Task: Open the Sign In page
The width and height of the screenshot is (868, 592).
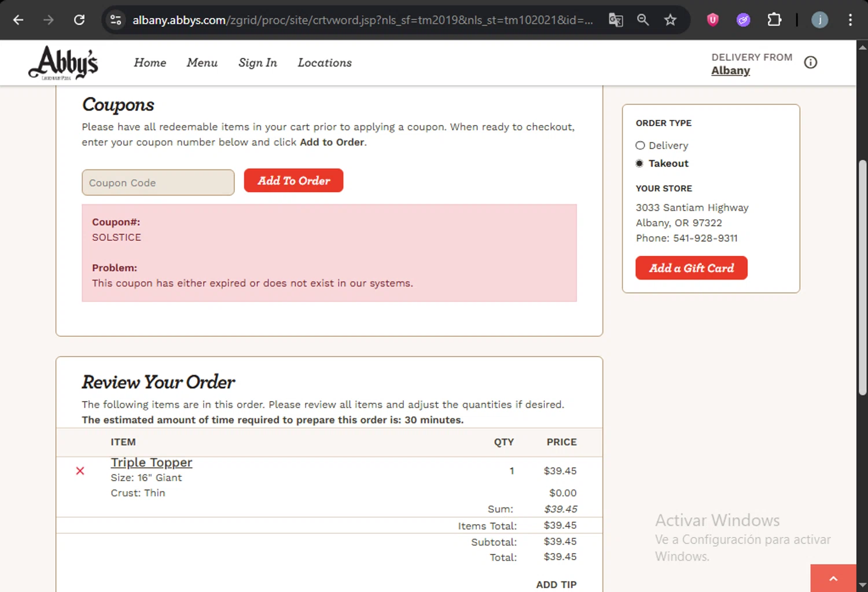Action: click(258, 62)
